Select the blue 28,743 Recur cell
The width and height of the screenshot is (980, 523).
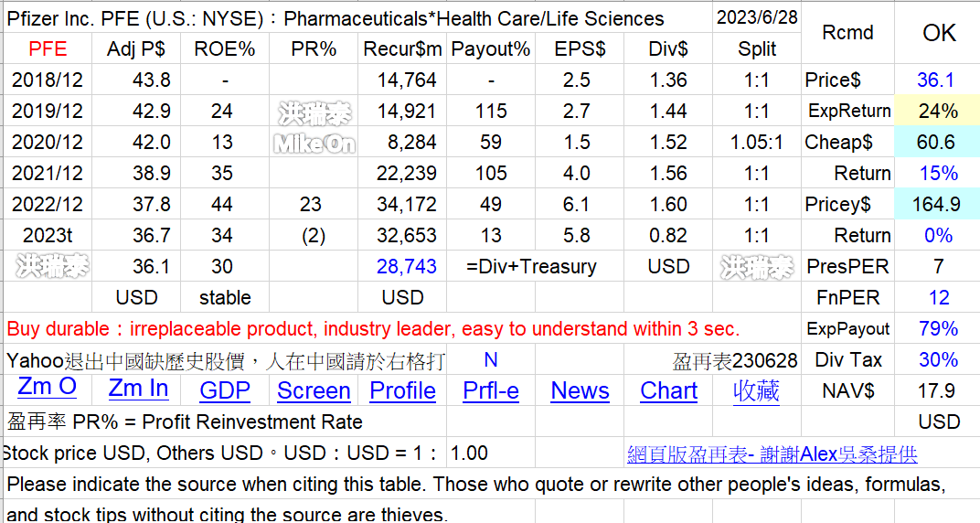402,267
